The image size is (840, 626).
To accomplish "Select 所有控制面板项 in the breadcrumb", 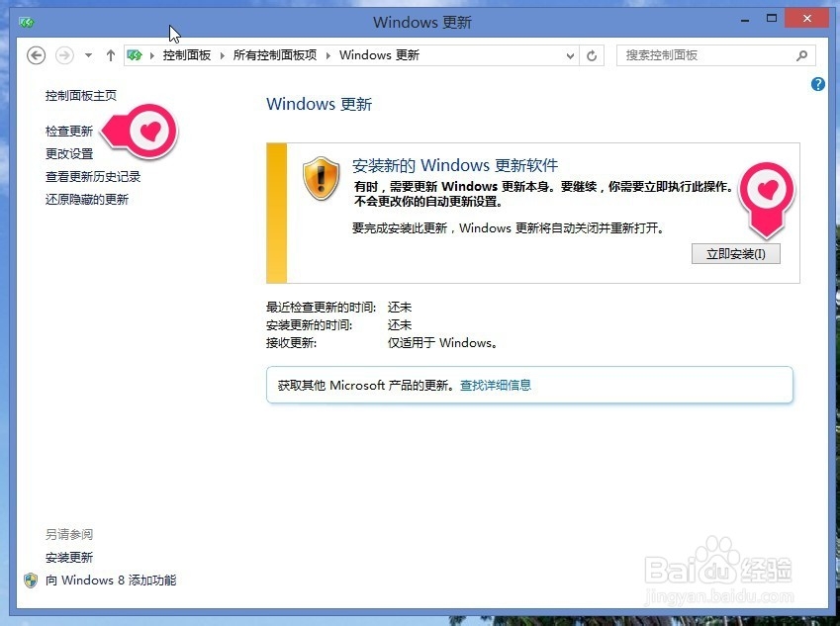I will pos(275,55).
